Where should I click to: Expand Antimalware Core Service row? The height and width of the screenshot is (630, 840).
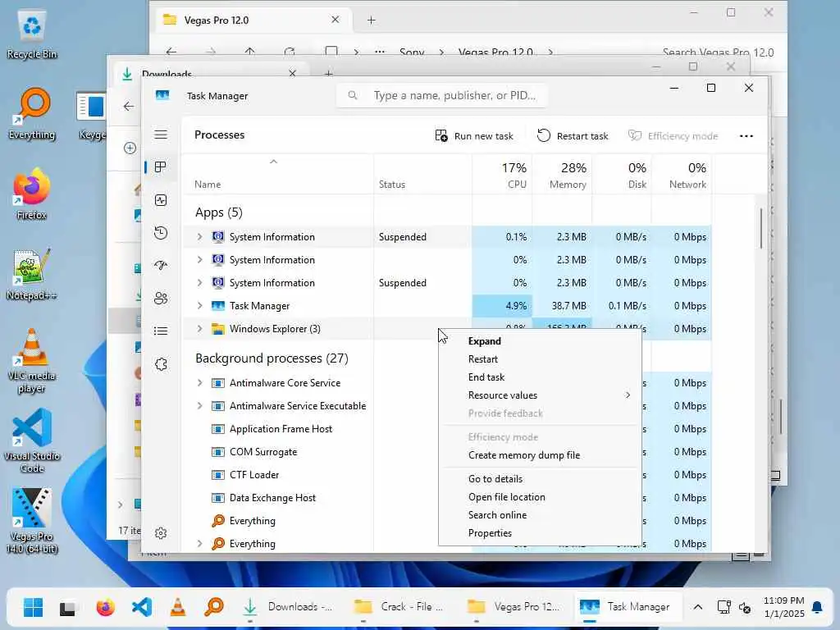200,383
